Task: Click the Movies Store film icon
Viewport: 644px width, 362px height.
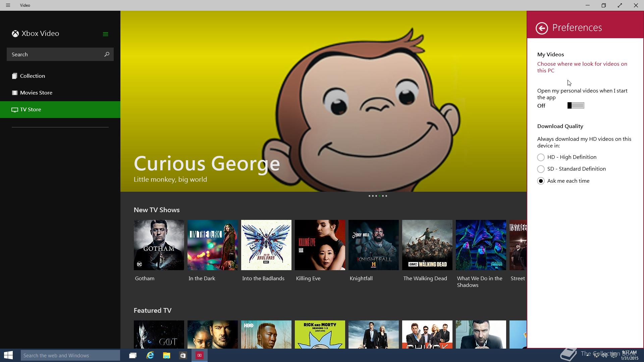Action: pyautogui.click(x=14, y=93)
